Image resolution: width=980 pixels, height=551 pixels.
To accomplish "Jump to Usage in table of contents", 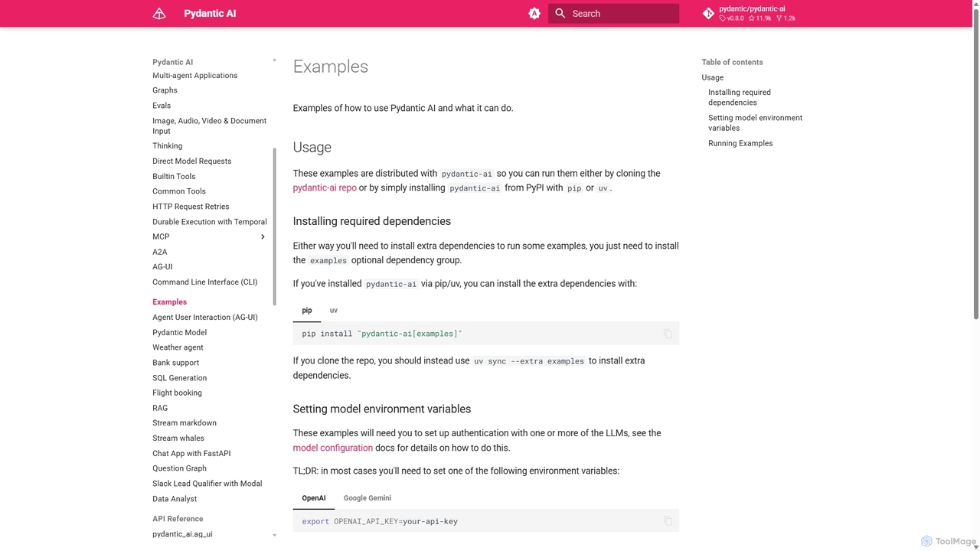I will (712, 77).
